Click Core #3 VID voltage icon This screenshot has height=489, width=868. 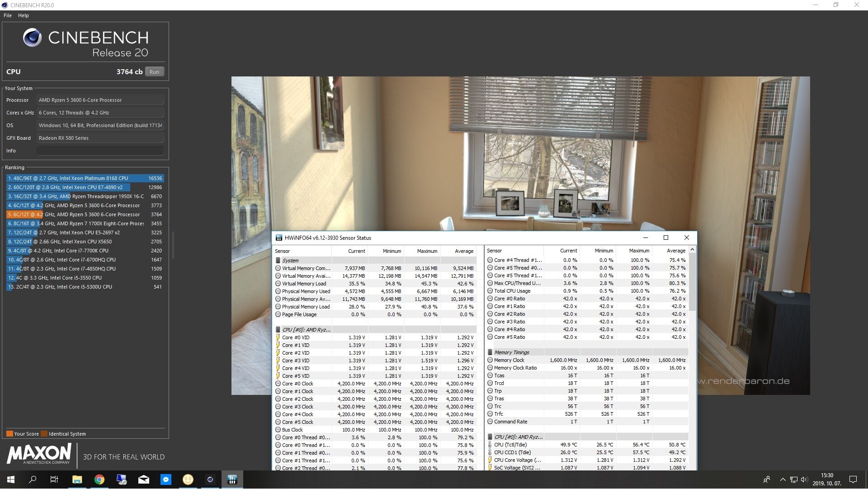(278, 361)
